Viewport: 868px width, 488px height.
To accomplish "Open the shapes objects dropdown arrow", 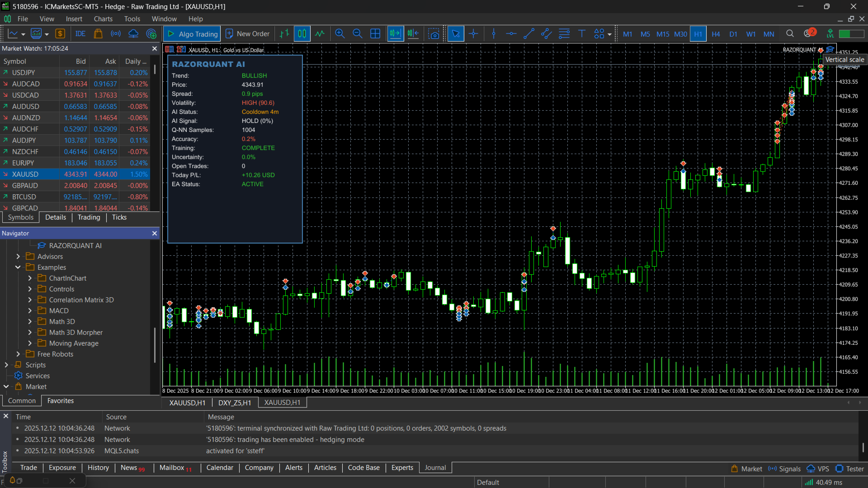I will [x=609, y=35].
